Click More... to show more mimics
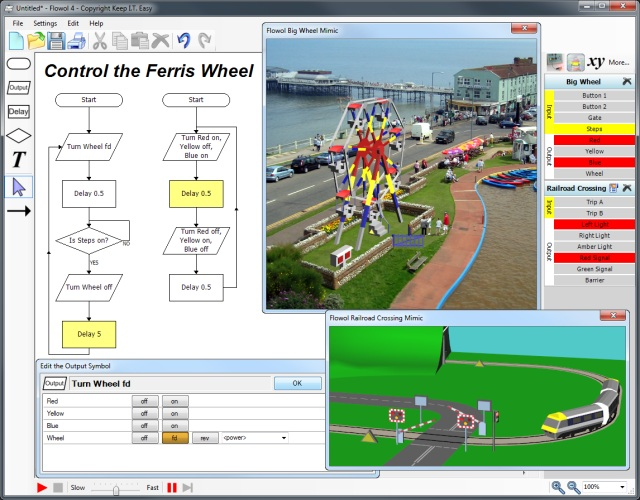 [x=618, y=62]
